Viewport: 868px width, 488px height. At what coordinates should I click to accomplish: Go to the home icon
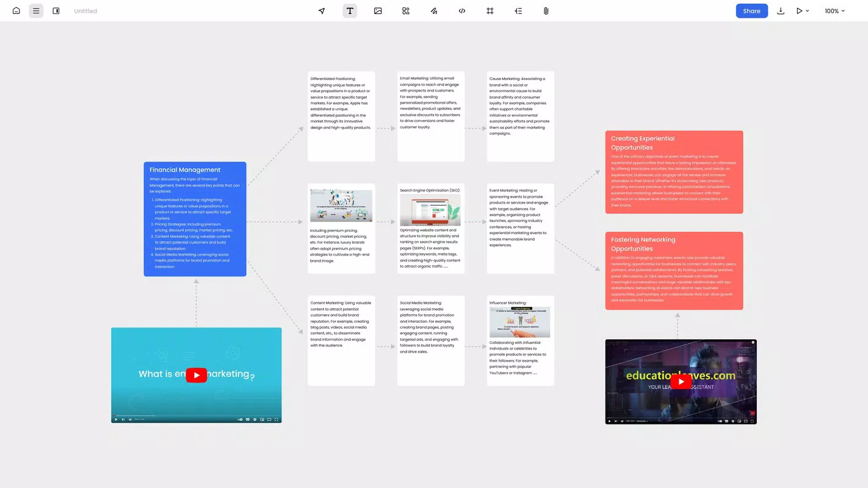(x=16, y=11)
